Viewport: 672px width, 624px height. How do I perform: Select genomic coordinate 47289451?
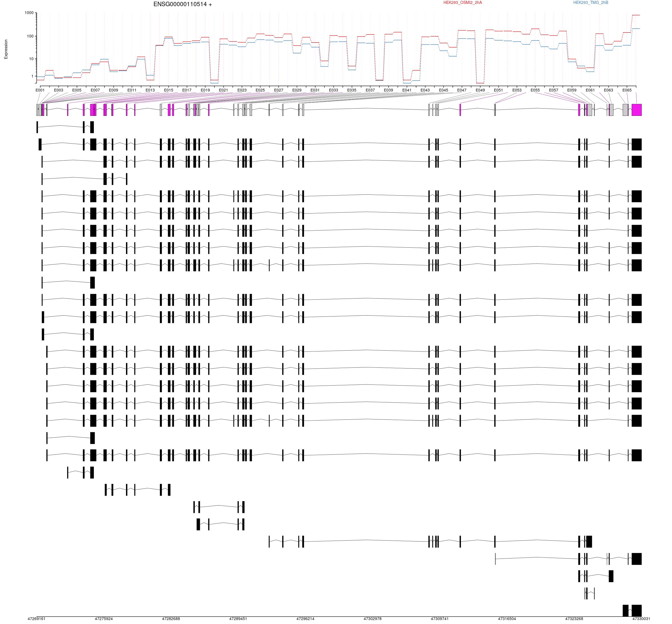238,619
